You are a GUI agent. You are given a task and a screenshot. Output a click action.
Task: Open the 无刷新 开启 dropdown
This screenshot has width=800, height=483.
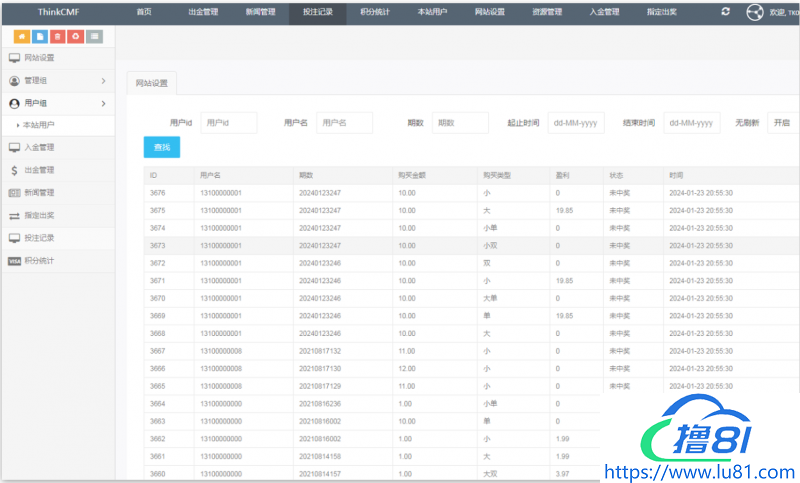[x=779, y=123]
